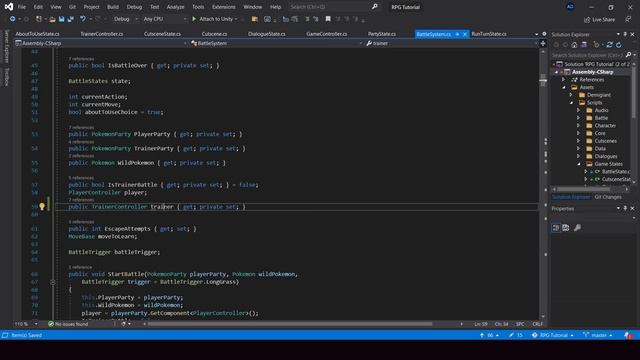640x360 pixels.
Task: Click the Categorized icon in Properties panel
Action: (556, 228)
